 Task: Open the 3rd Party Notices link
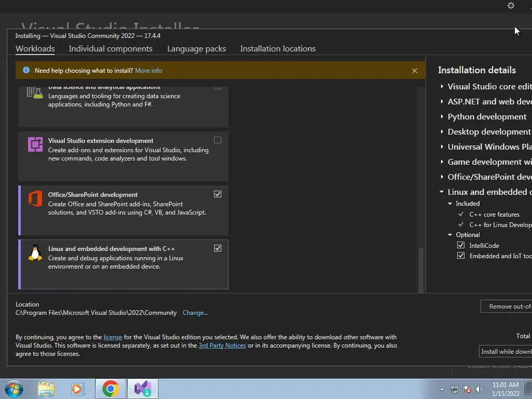(x=222, y=345)
